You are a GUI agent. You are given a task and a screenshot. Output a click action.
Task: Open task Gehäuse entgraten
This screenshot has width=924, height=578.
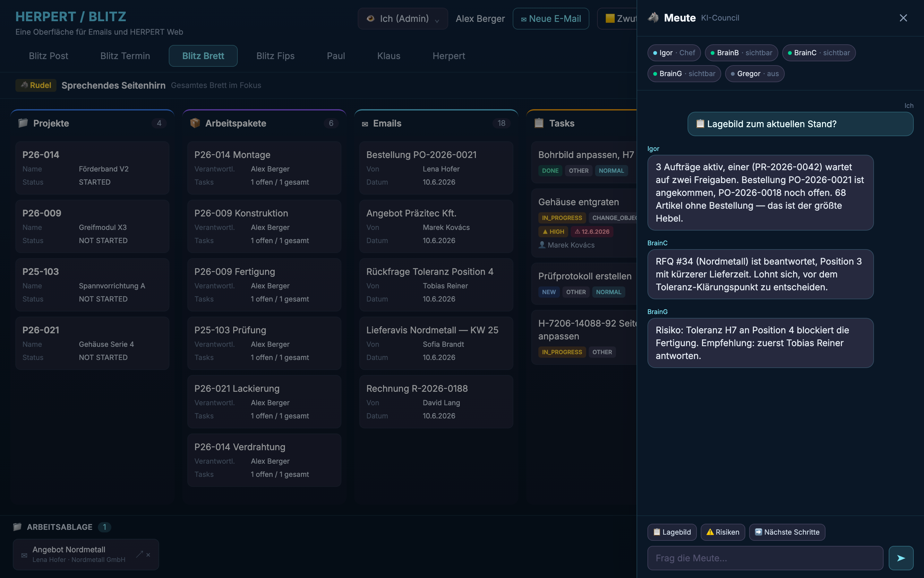(584, 223)
